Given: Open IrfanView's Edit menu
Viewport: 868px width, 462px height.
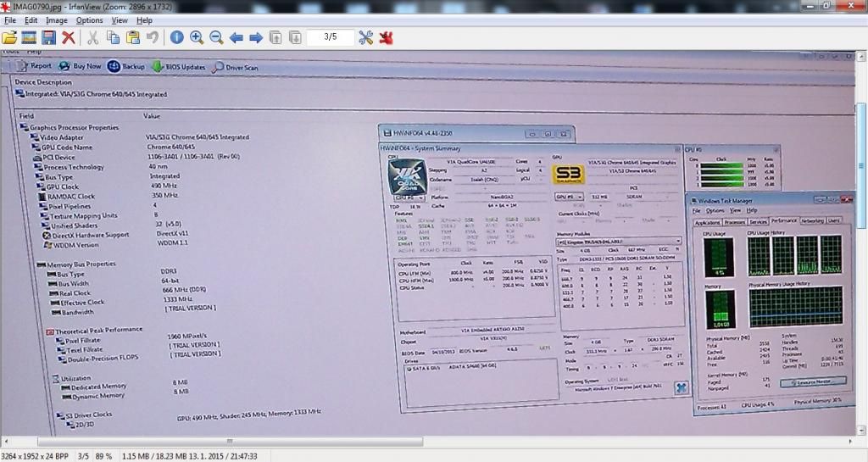Looking at the screenshot, I should point(31,19).
